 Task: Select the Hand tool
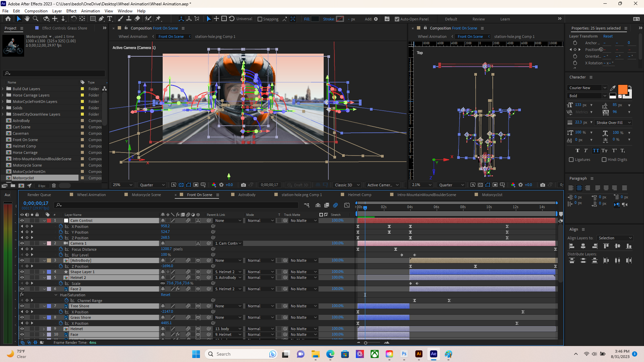point(27,19)
